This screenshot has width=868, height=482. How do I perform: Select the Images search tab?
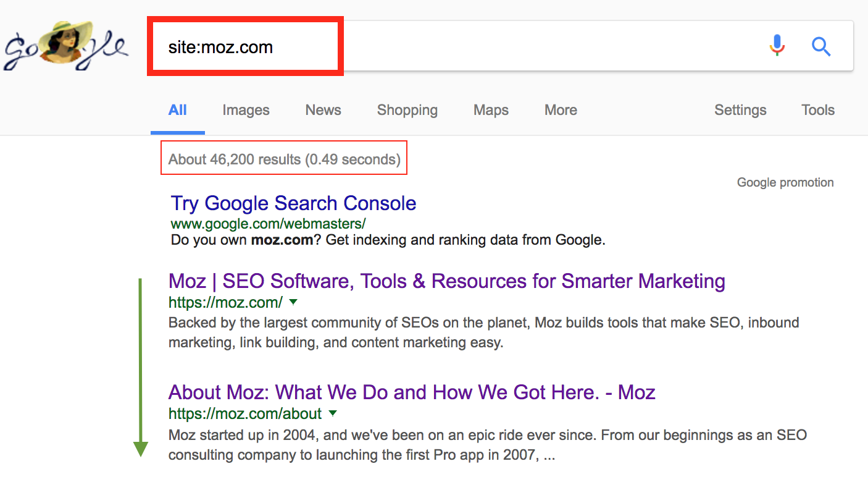(246, 109)
